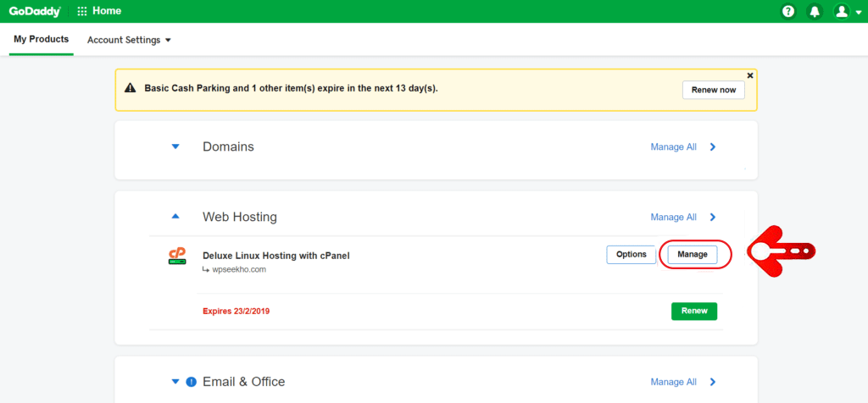Click the Domains section heading

228,147
